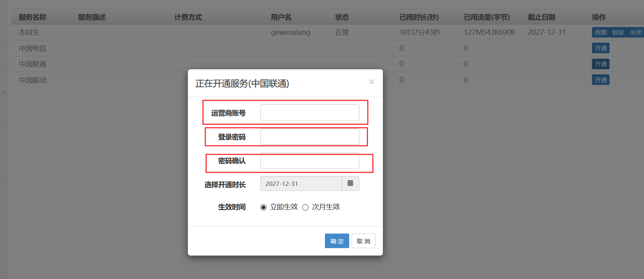Click 锁定 button for 本科生 row
Viewport: 644px width, 279px height.
[618, 32]
